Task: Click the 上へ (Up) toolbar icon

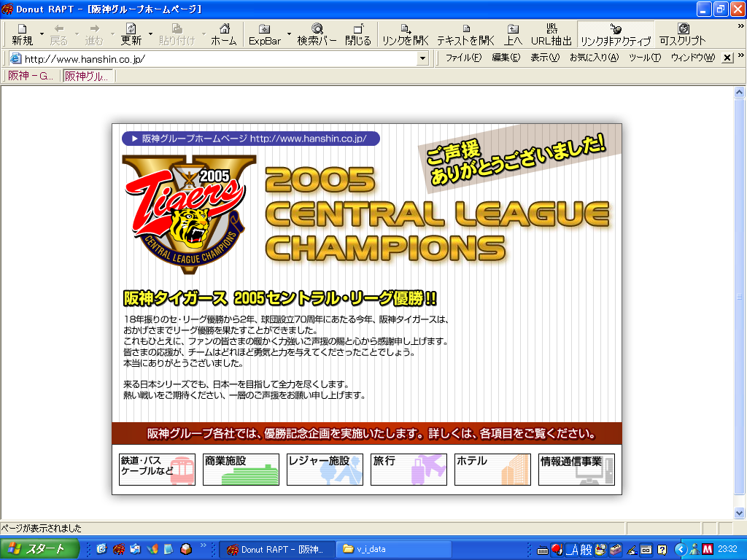Action: (513, 34)
